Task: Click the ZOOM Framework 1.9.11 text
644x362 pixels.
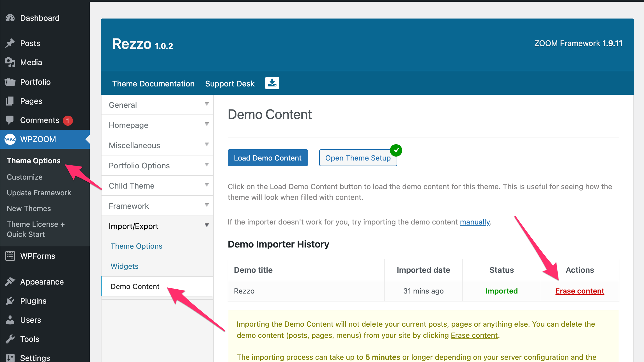Action: [x=578, y=43]
